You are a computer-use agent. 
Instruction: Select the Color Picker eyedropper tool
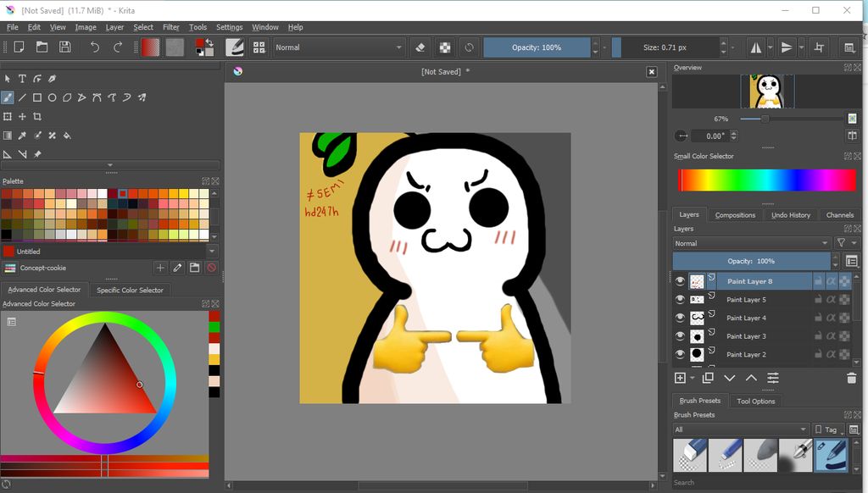[22, 135]
